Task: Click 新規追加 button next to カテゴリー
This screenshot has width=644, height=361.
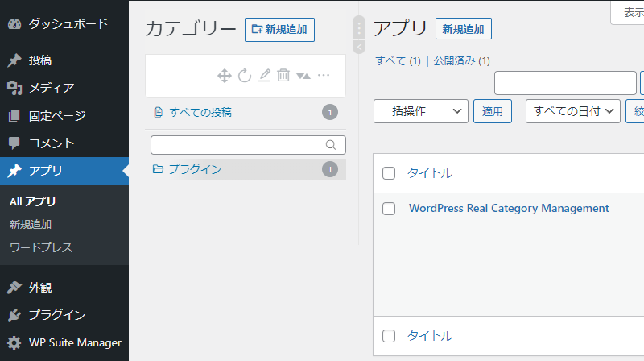Action: point(279,30)
